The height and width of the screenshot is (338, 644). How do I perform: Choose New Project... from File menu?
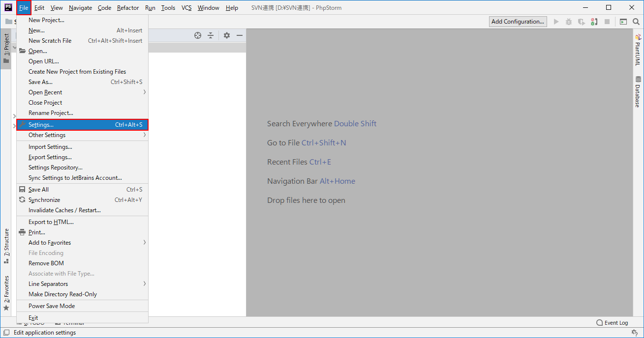click(82, 20)
